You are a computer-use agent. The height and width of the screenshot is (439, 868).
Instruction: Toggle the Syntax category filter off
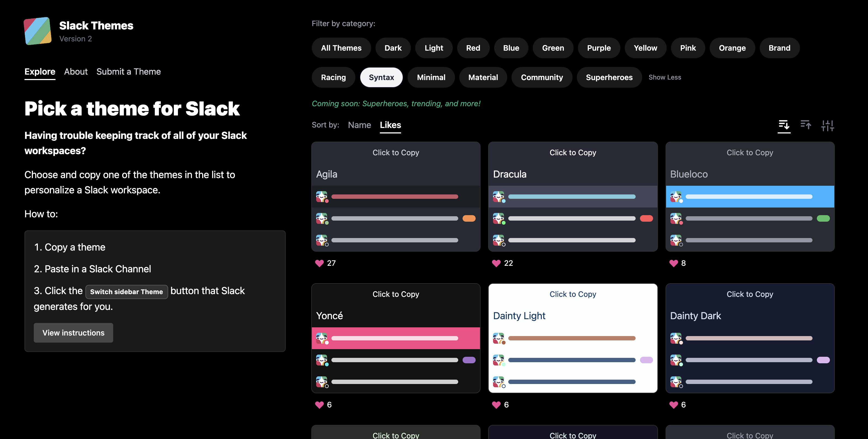[381, 77]
